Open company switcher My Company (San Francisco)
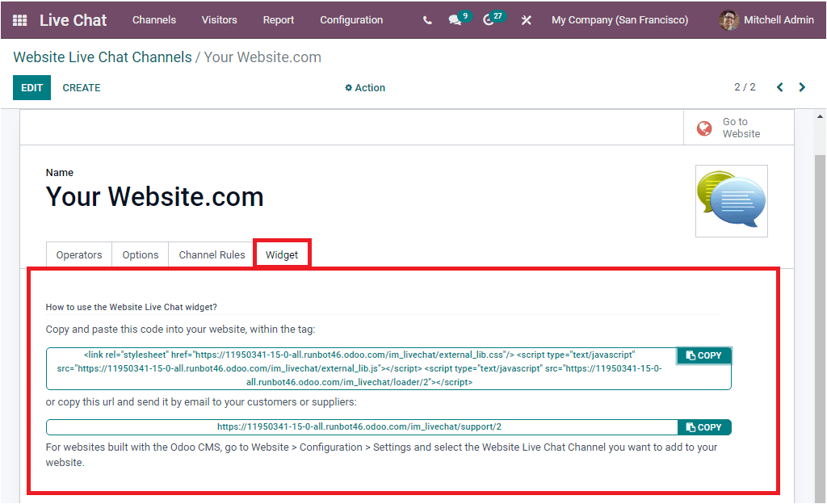Screen dimensions: 827x504 coord(619,20)
